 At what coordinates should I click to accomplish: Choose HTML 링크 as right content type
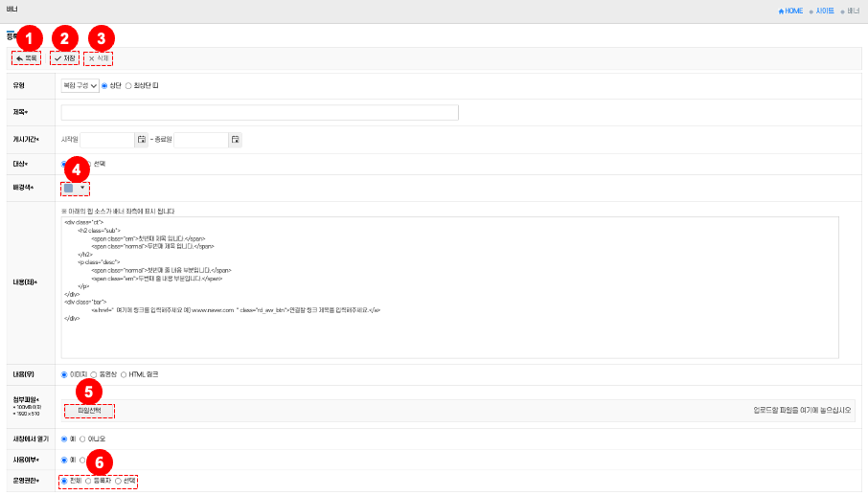(x=124, y=374)
